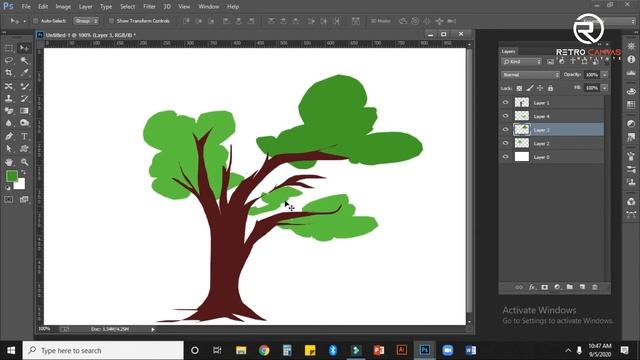Viewport: 640px width, 360px height.
Task: Toggle pixel layer filter in Layers panel
Action: click(x=551, y=62)
